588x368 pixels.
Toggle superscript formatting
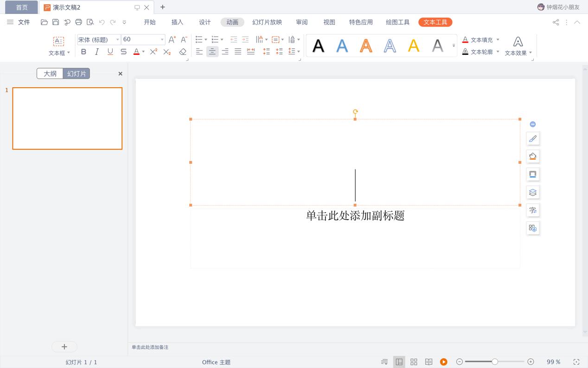pyautogui.click(x=153, y=52)
